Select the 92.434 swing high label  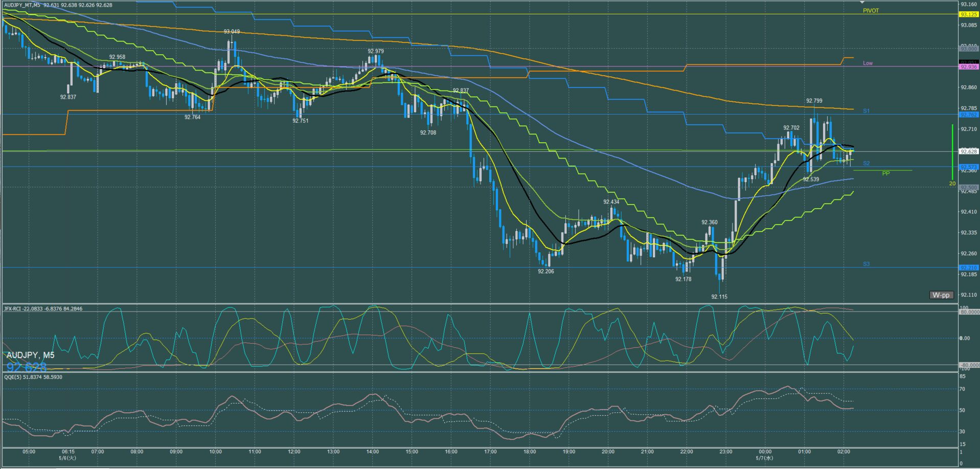coord(611,202)
